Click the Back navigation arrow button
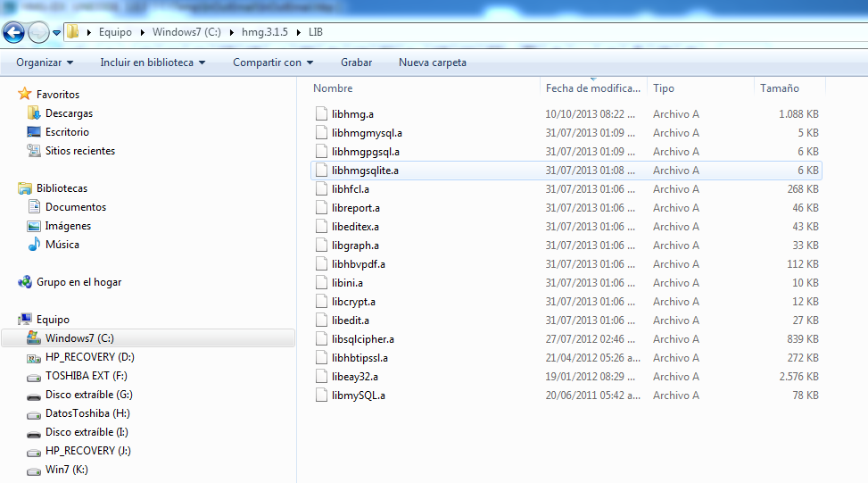This screenshot has height=483, width=868. point(13,33)
